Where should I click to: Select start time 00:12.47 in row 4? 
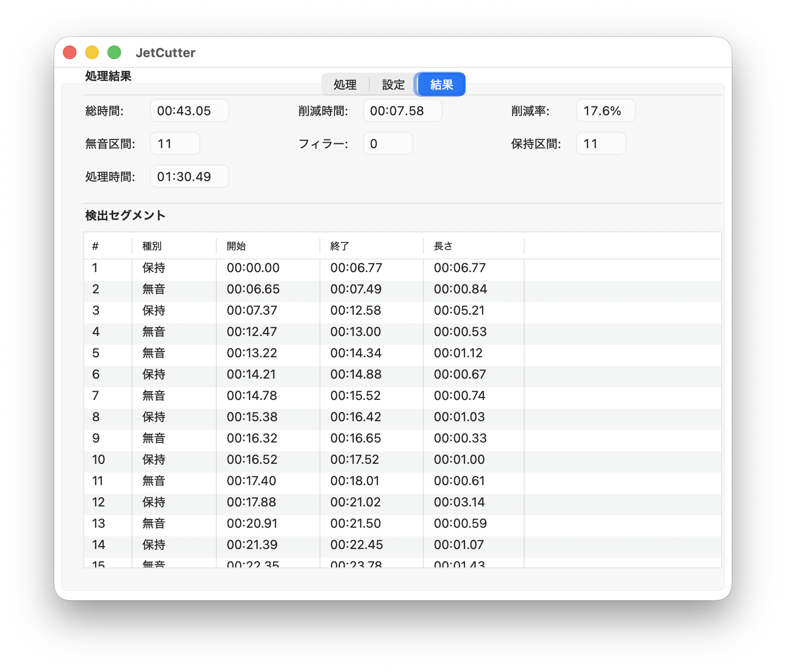click(x=252, y=332)
